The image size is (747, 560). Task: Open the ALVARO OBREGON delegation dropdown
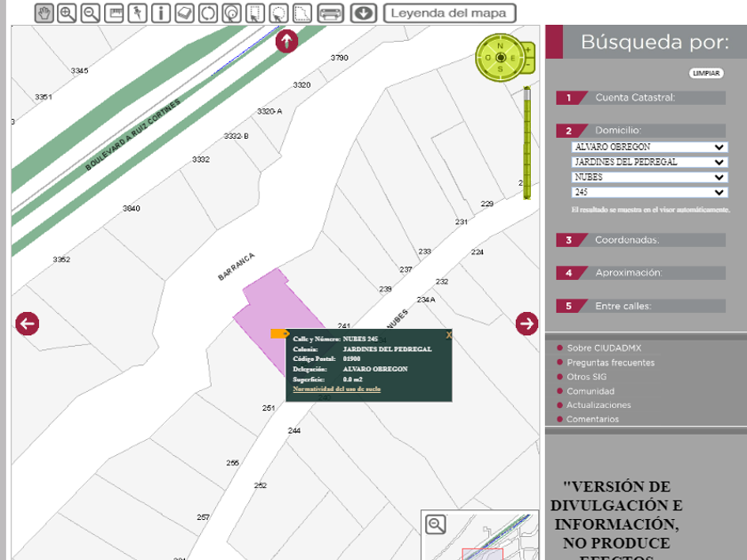[x=649, y=148]
